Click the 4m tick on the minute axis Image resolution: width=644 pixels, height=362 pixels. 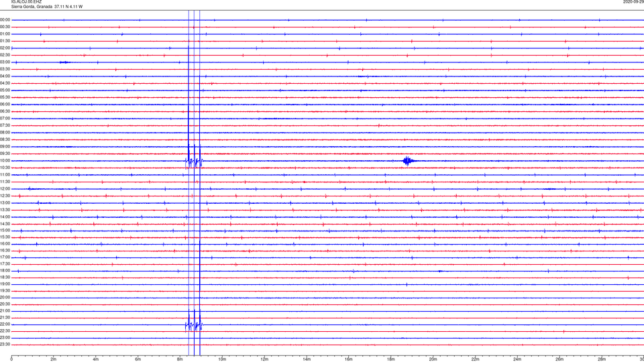[96, 359]
